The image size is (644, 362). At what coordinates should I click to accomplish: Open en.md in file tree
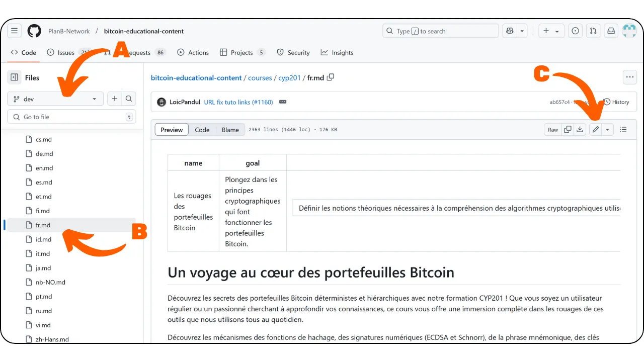point(44,168)
